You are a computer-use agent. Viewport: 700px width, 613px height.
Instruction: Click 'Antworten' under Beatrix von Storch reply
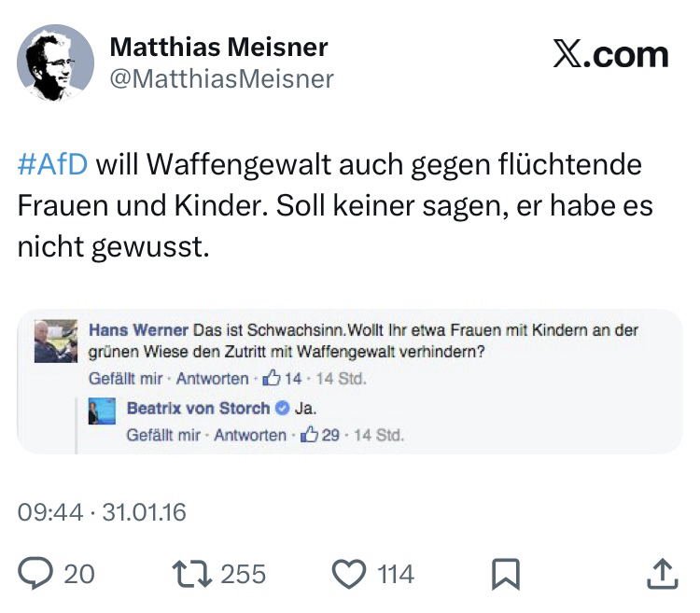coord(250,436)
